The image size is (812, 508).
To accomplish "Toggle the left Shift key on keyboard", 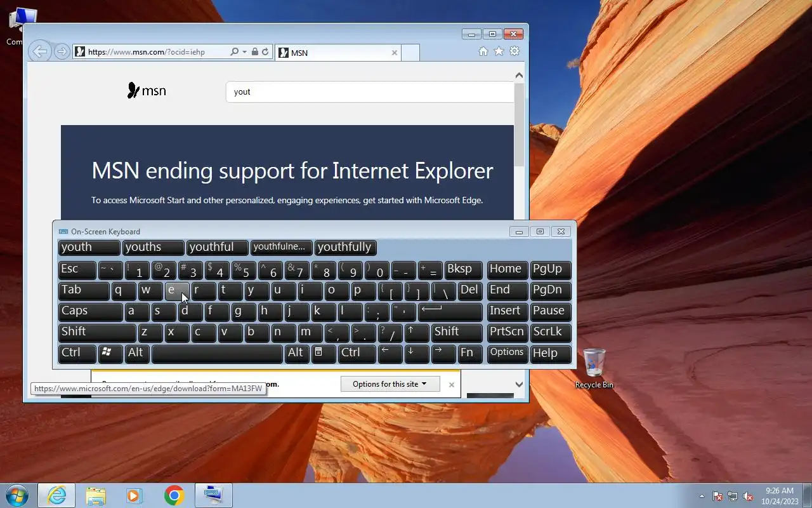I will [97, 332].
